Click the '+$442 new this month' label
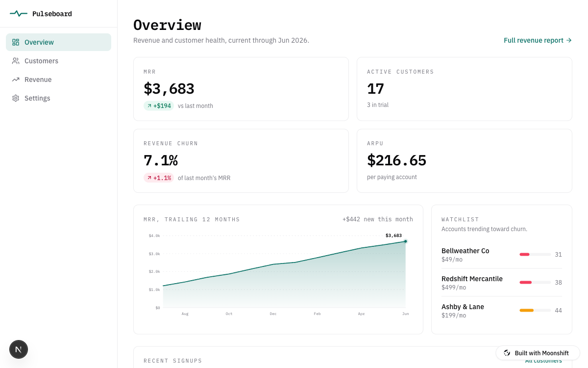Viewport: 588px width, 368px height. [378, 219]
